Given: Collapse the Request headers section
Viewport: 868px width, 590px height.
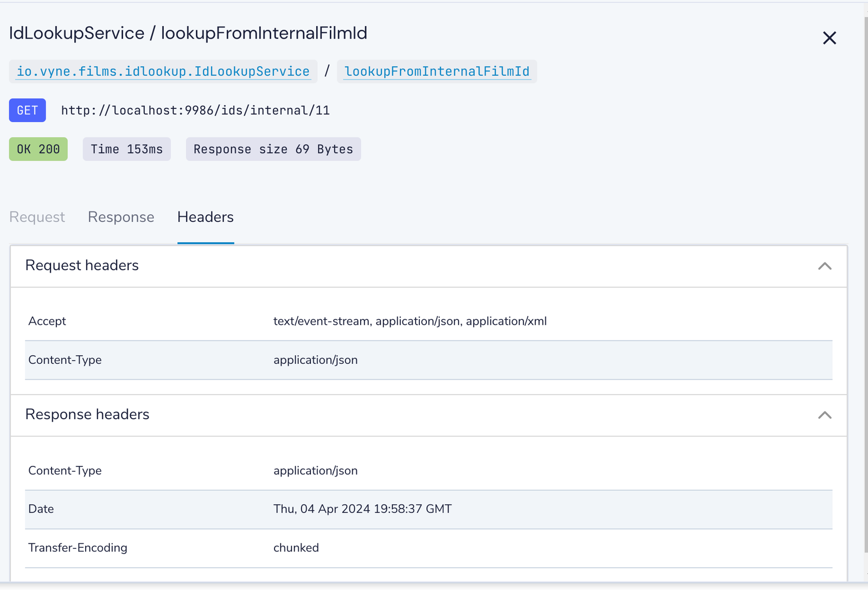Looking at the screenshot, I should (825, 266).
